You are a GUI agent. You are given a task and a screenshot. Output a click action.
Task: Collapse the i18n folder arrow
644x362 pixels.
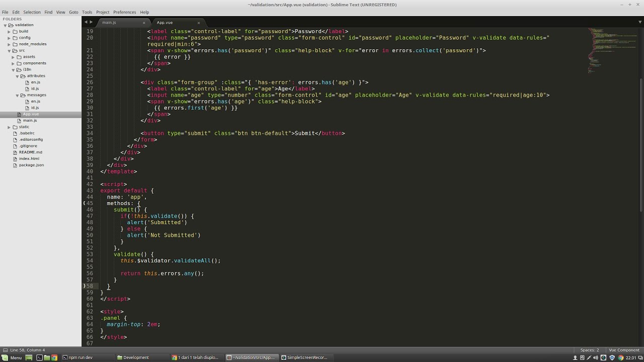point(13,69)
